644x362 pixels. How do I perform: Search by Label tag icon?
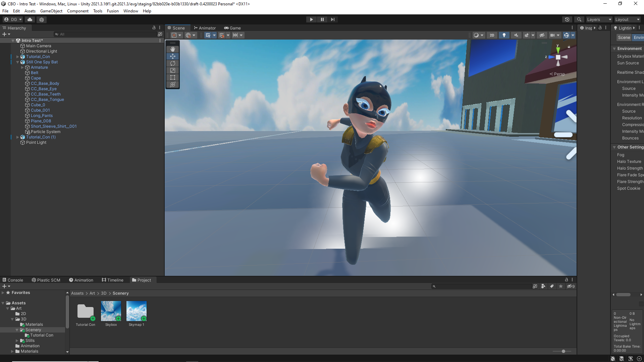[x=552, y=286]
